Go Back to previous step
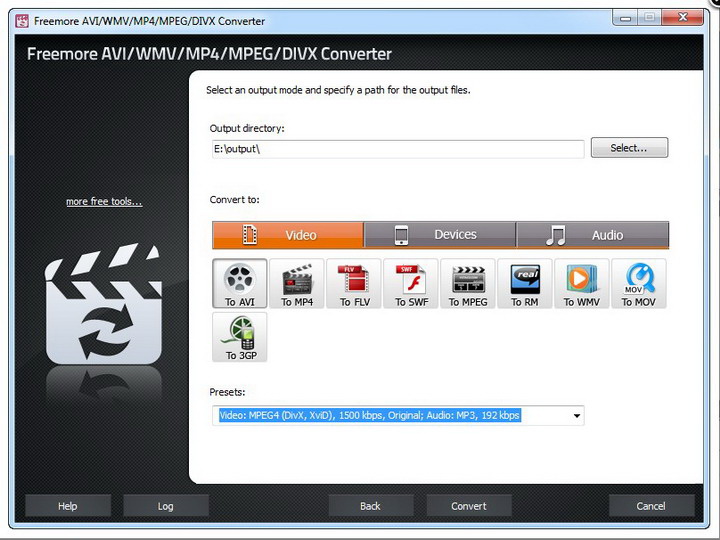 [x=370, y=506]
